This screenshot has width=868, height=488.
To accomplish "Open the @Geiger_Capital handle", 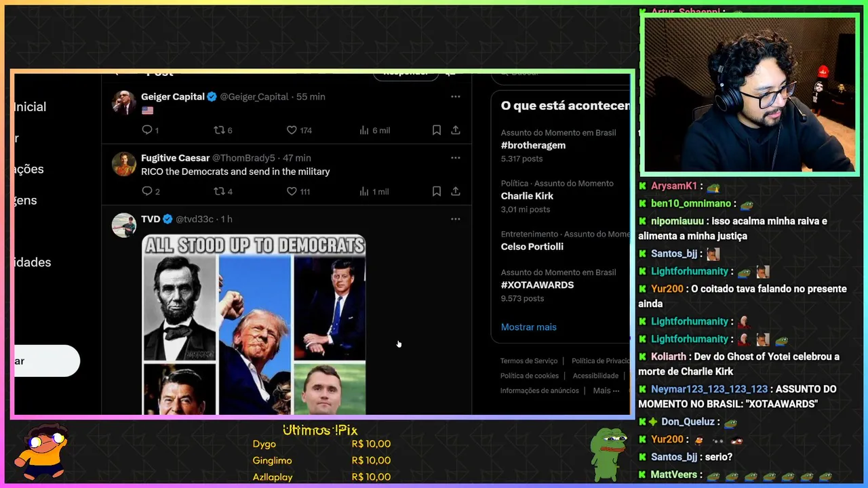I will pos(254,97).
